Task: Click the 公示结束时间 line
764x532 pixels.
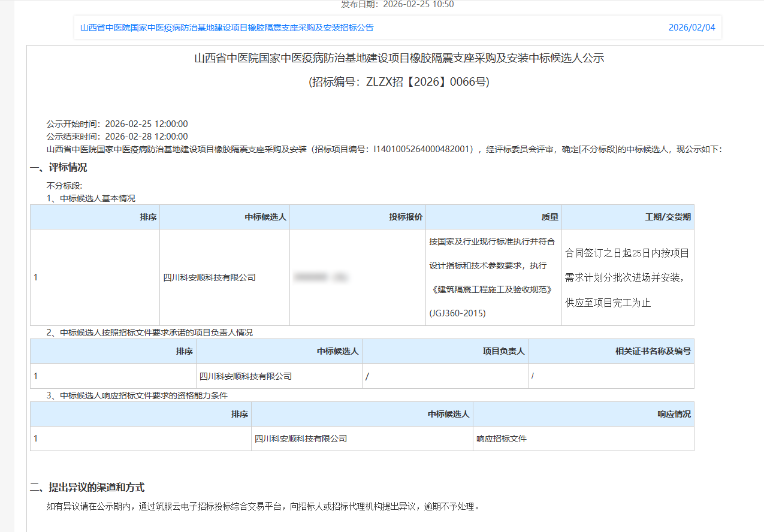Action: point(117,137)
